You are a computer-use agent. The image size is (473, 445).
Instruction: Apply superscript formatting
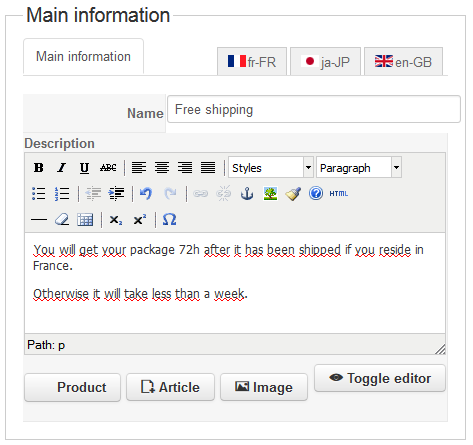click(139, 220)
